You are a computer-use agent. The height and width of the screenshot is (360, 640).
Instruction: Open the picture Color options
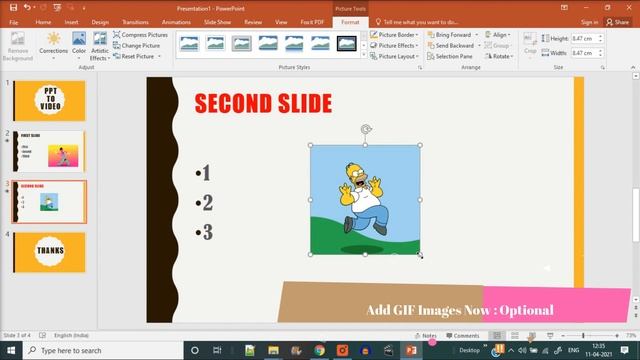point(79,46)
